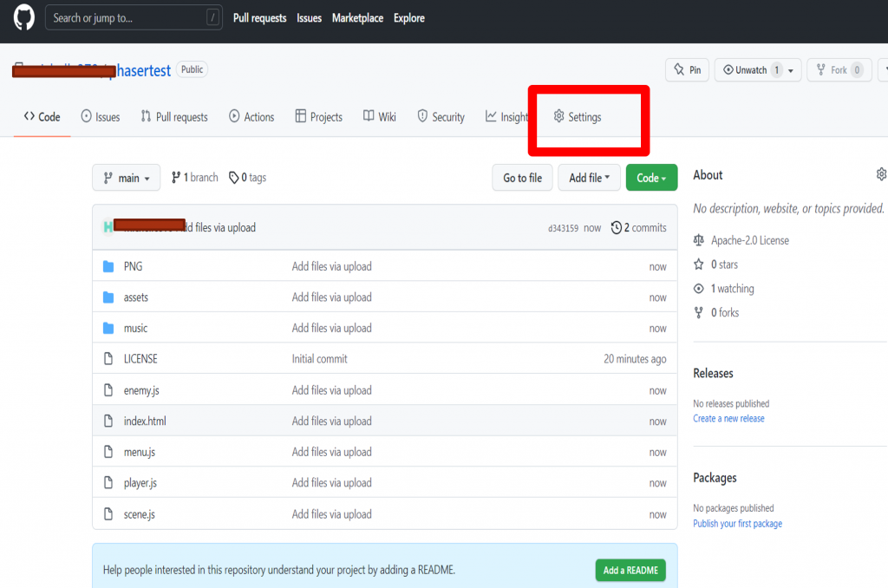Click the GitHub logo icon

[23, 17]
